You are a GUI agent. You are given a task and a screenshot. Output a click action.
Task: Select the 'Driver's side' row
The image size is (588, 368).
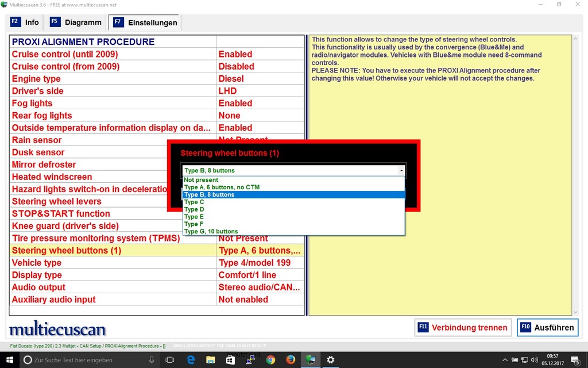tap(157, 91)
